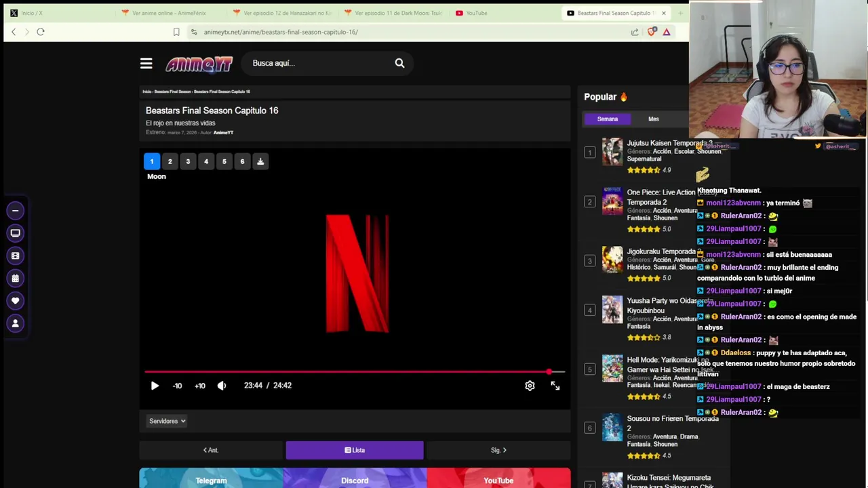Select video server option 5
The image size is (868, 488).
pyautogui.click(x=224, y=161)
